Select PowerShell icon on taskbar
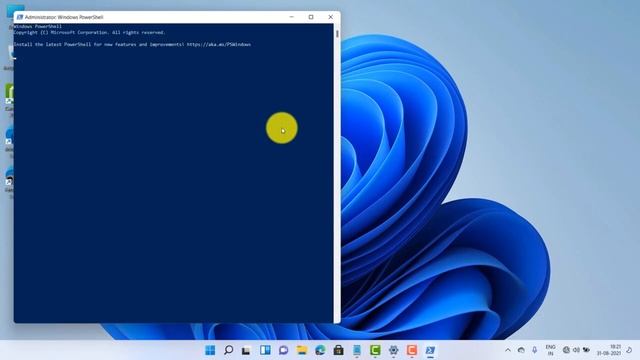 [430, 350]
